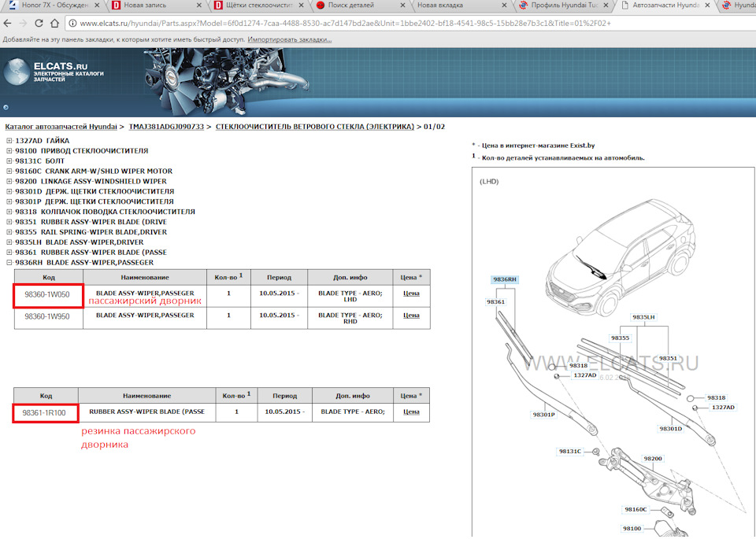The width and height of the screenshot is (756, 539).
Task: Select part code 98360-1W950 cell
Action: [47, 316]
